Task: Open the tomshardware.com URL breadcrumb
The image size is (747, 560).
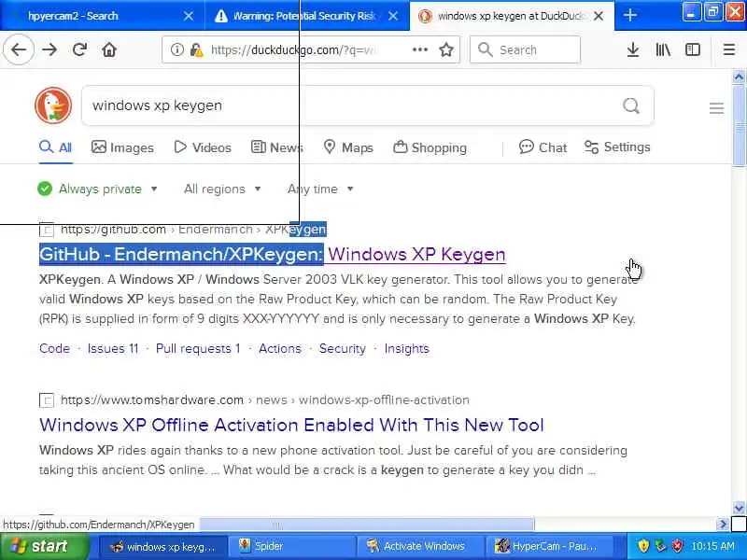Action: tap(265, 400)
